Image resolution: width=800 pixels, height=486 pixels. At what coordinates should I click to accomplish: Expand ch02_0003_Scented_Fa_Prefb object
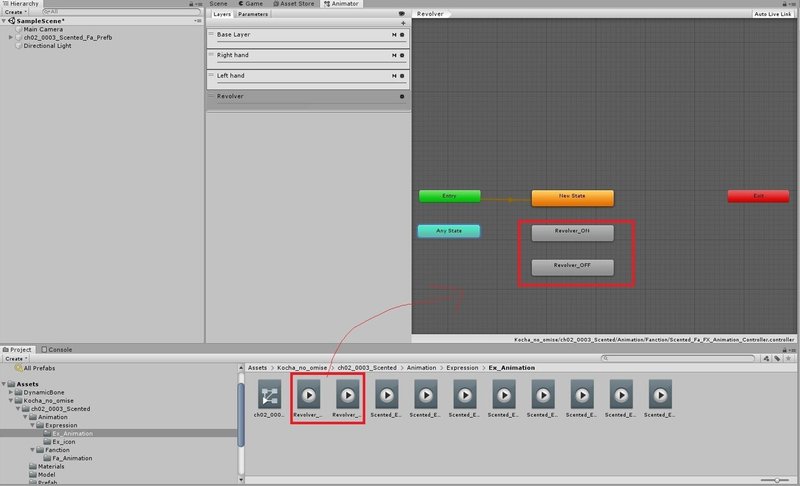pyautogui.click(x=11, y=37)
